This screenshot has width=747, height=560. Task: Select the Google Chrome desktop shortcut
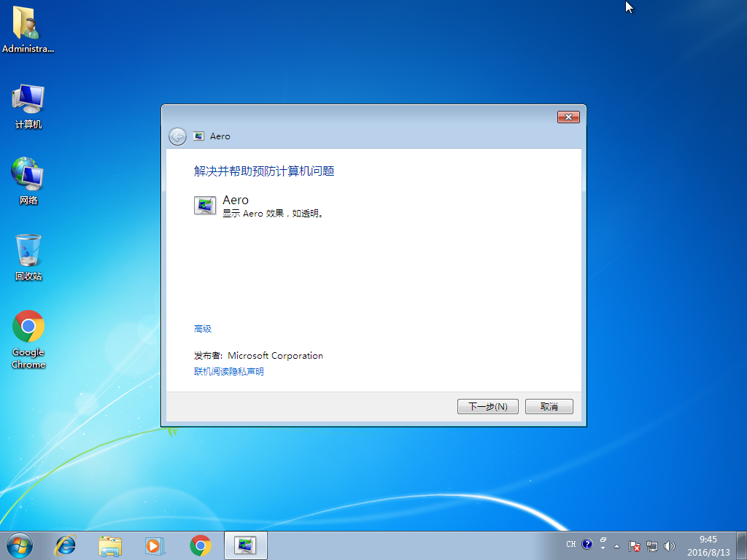[x=28, y=340]
